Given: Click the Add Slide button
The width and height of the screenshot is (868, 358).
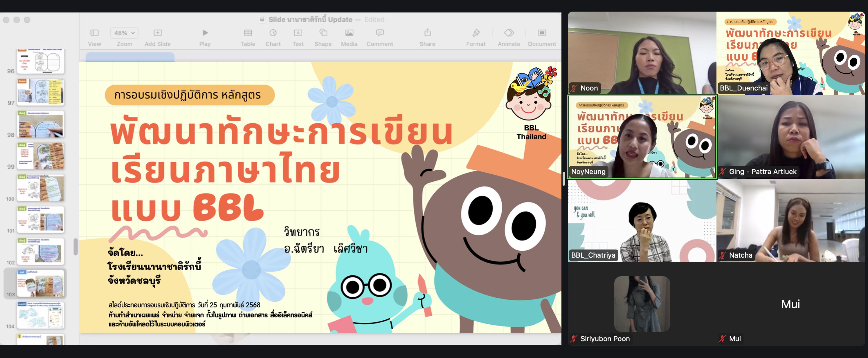Looking at the screenshot, I should click(157, 37).
